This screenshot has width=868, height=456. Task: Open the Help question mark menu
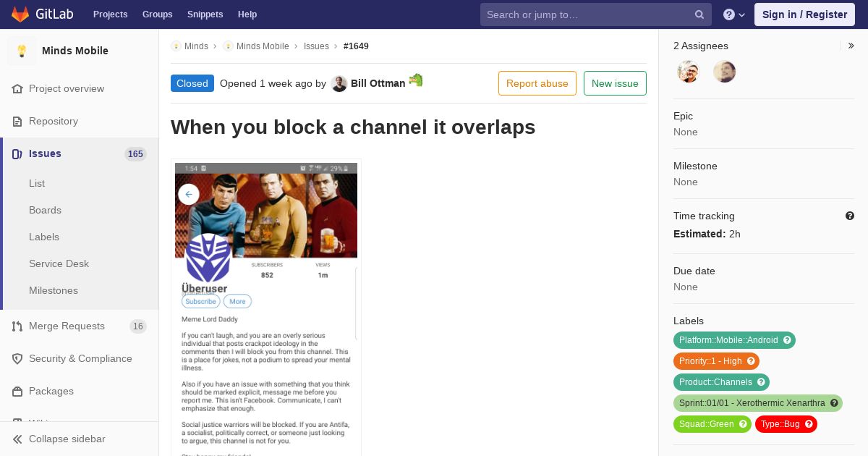[733, 14]
